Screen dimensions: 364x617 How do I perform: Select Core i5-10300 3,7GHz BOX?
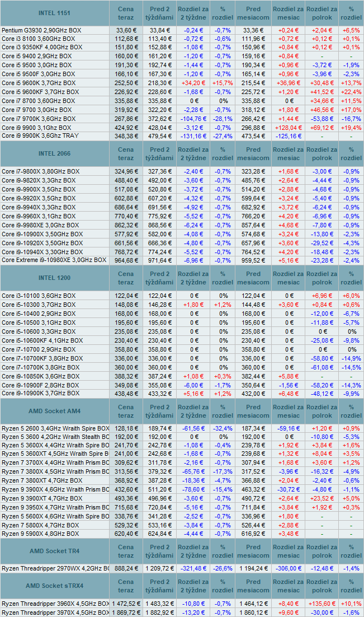[39, 305]
